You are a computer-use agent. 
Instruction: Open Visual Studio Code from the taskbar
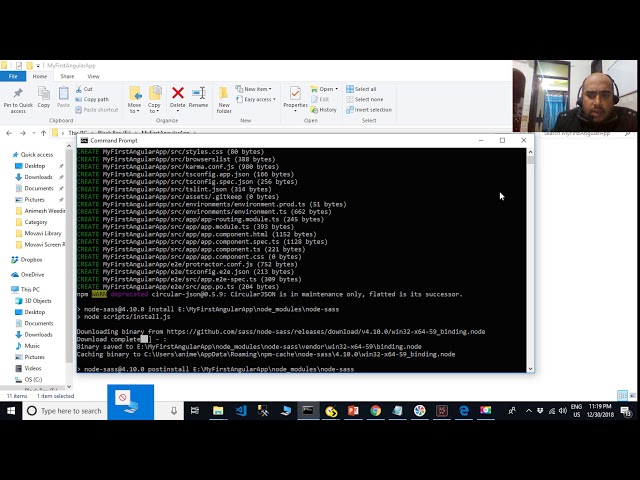click(x=241, y=411)
